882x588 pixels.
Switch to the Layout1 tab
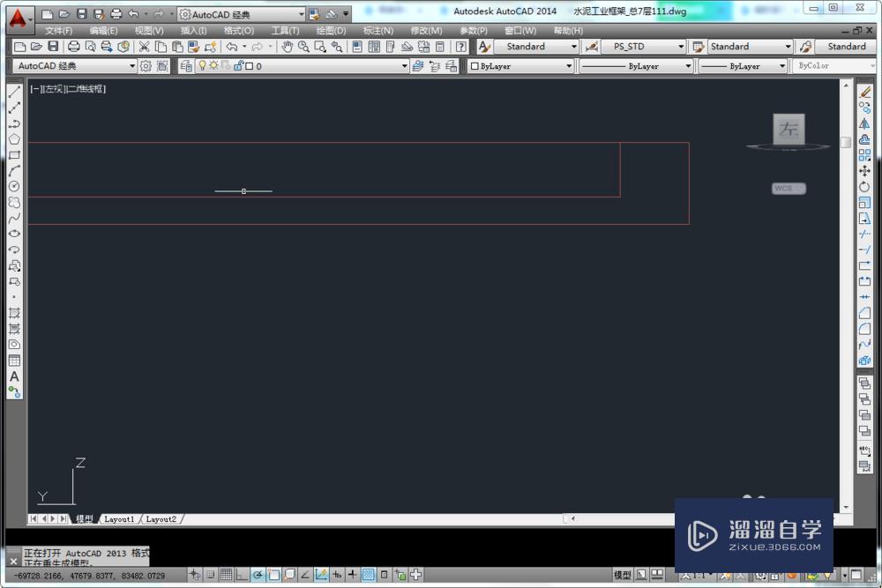point(119,519)
